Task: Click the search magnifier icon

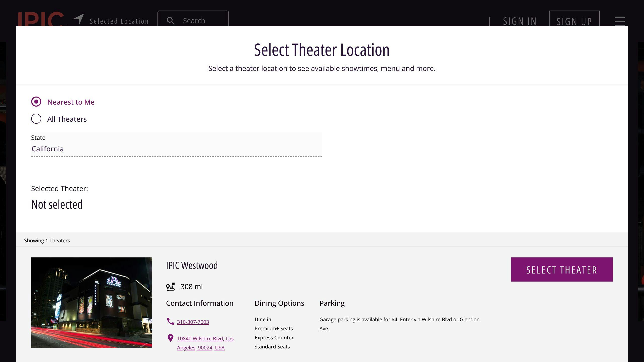Action: coord(171,21)
